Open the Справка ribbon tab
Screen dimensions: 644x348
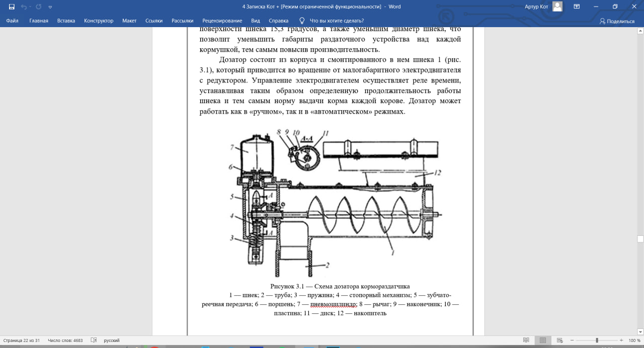click(279, 21)
